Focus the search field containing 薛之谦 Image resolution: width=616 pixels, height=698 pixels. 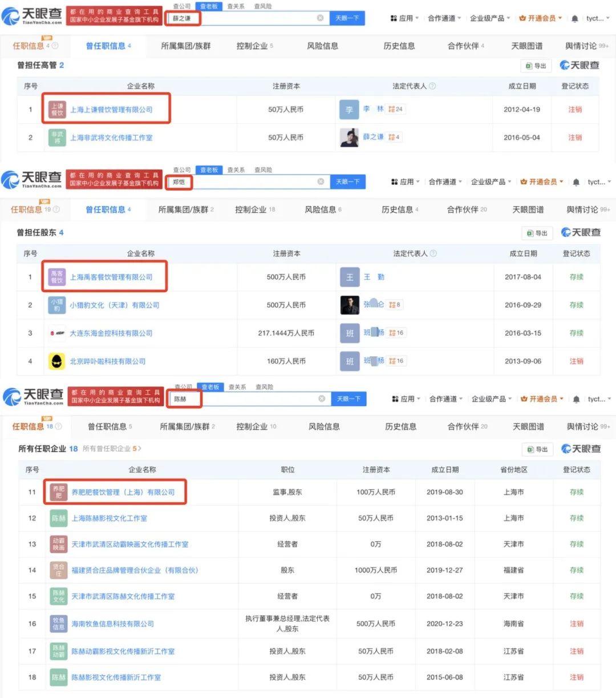(x=248, y=18)
